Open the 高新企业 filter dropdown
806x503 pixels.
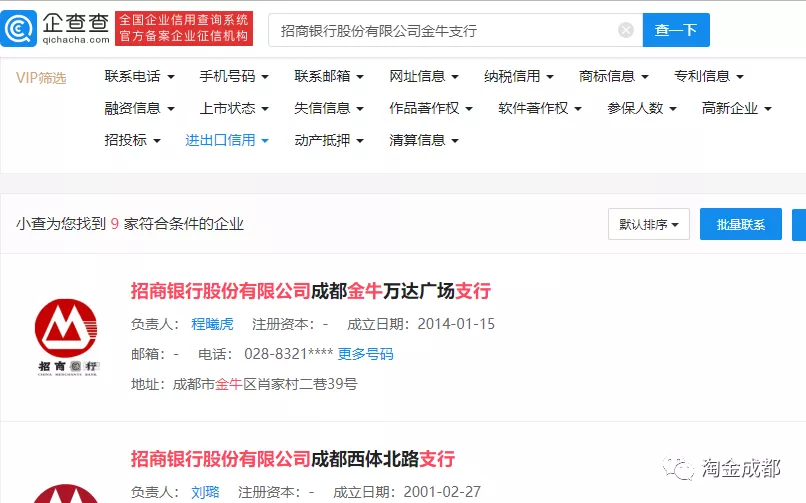(737, 108)
